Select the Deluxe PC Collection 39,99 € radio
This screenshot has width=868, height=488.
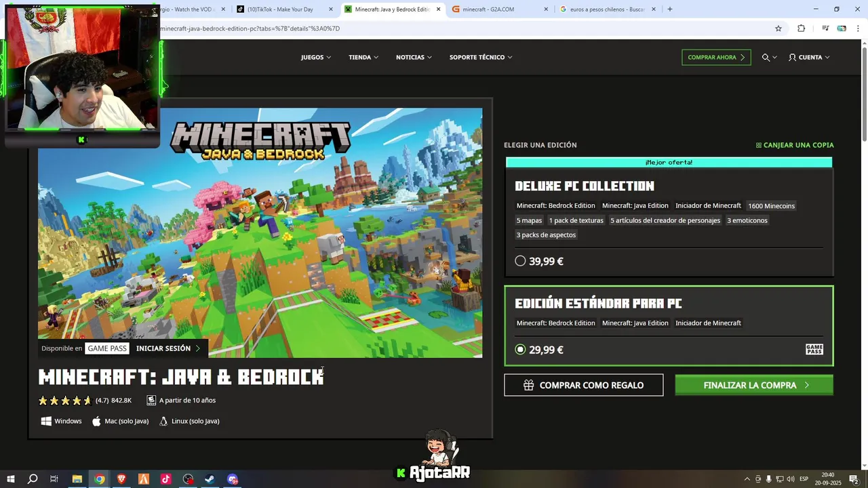tap(520, 261)
